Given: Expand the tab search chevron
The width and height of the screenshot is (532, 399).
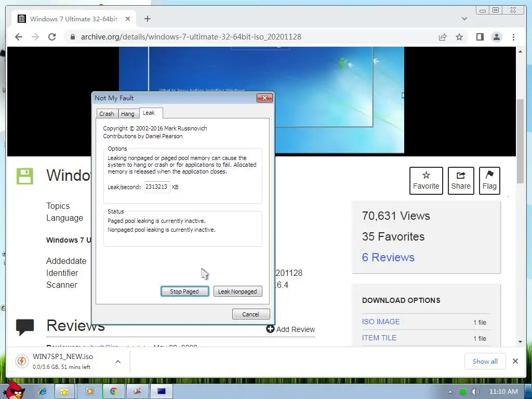Looking at the screenshot, I should [464, 19].
